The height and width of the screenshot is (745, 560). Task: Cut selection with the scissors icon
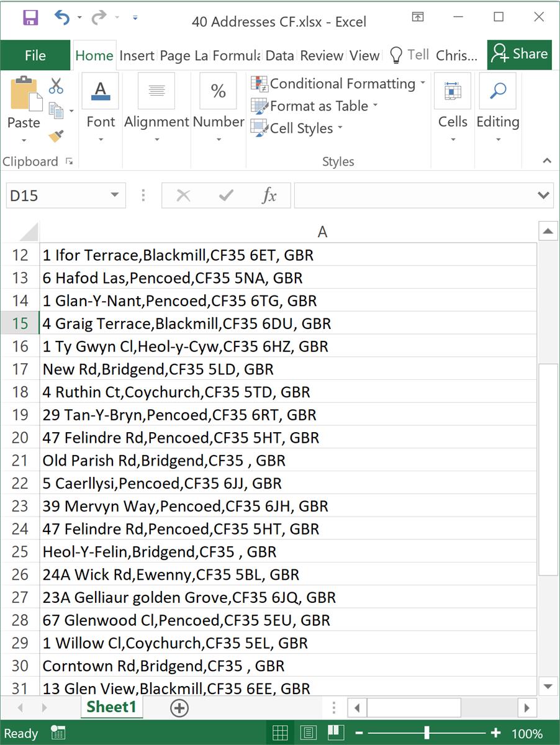click(56, 86)
